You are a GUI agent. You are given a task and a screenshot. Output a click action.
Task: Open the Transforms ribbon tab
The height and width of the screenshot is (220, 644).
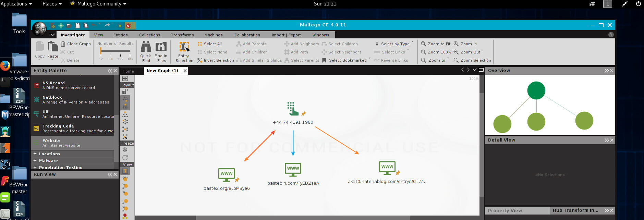pos(182,35)
